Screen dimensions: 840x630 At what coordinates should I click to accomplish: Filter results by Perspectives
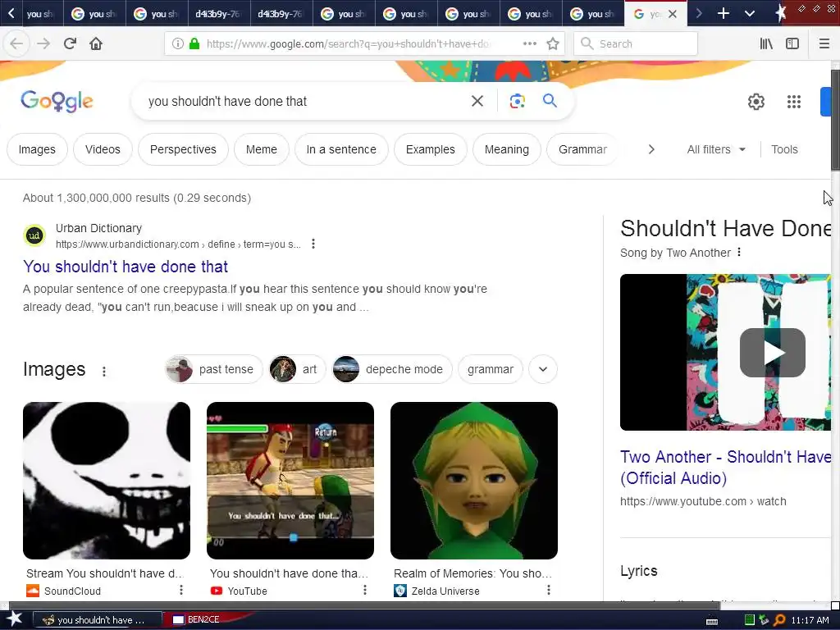183,149
